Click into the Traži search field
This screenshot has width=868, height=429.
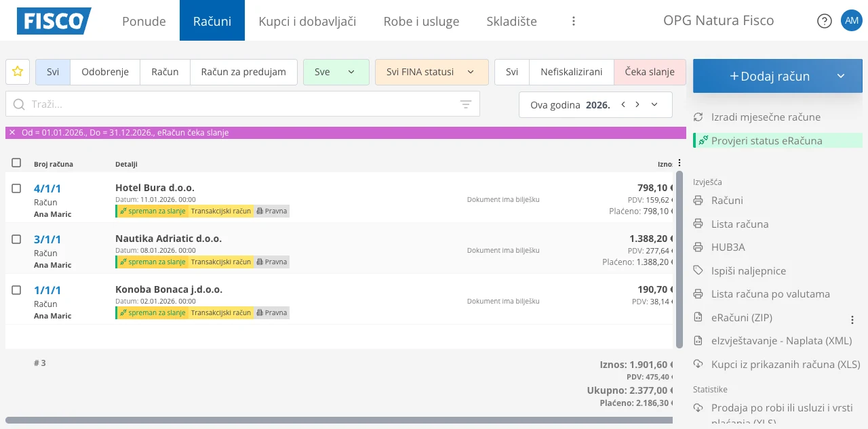pos(237,104)
